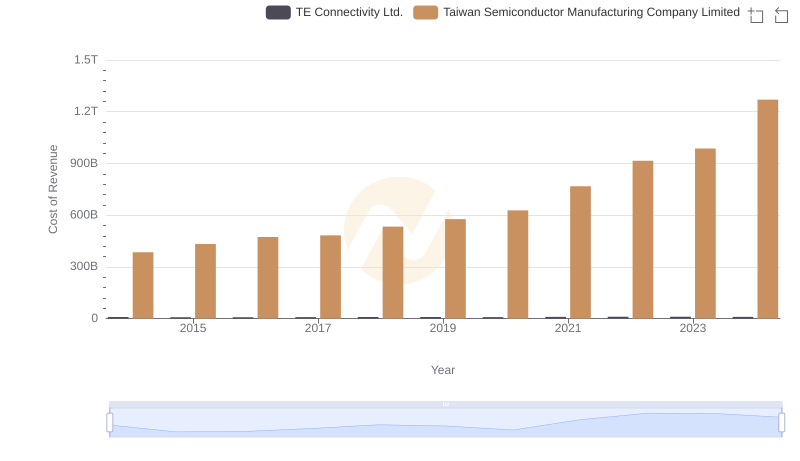Click the 2017 Taiwan Semiconductor bar
800x461 pixels.
331,277
